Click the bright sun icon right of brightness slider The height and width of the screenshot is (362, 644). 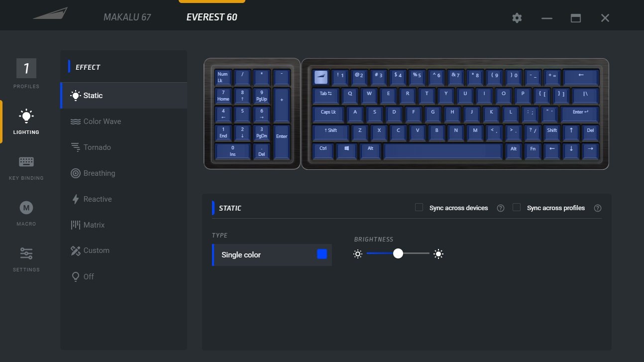[438, 254]
